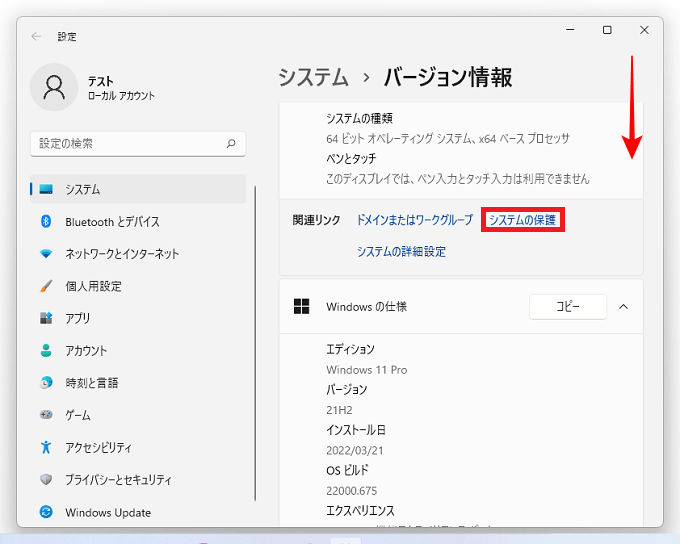Click the 22000.675 OS build value

coord(352,491)
